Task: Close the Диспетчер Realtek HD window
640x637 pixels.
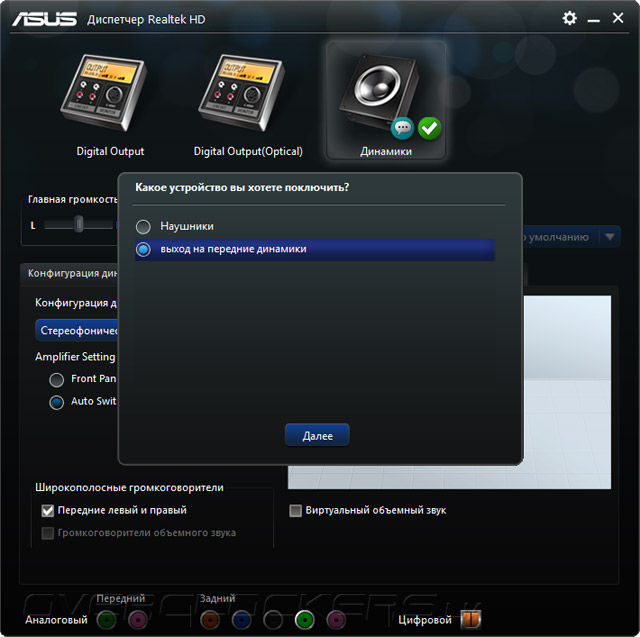Action: pyautogui.click(x=618, y=18)
